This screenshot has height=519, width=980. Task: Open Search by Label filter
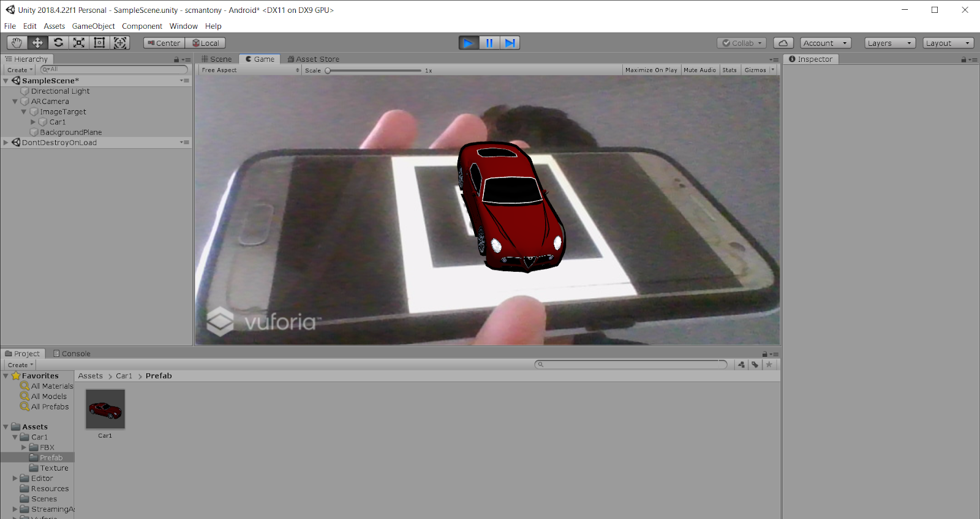click(x=755, y=365)
